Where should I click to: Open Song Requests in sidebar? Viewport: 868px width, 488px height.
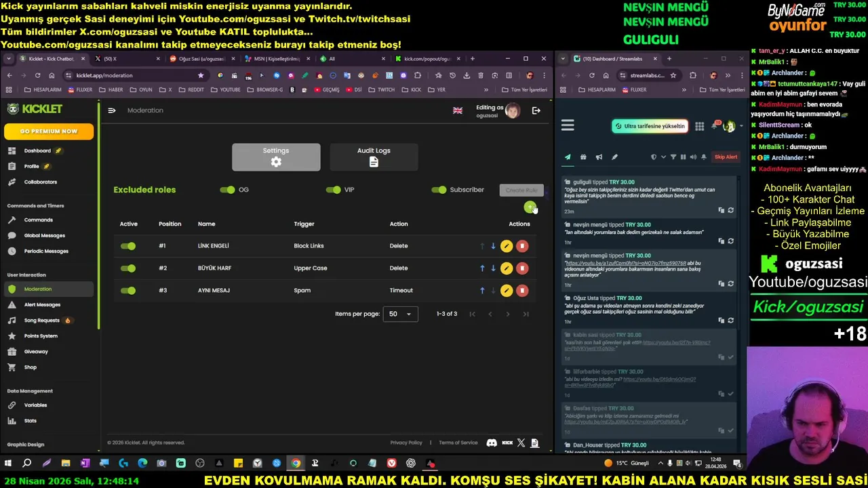coord(42,320)
